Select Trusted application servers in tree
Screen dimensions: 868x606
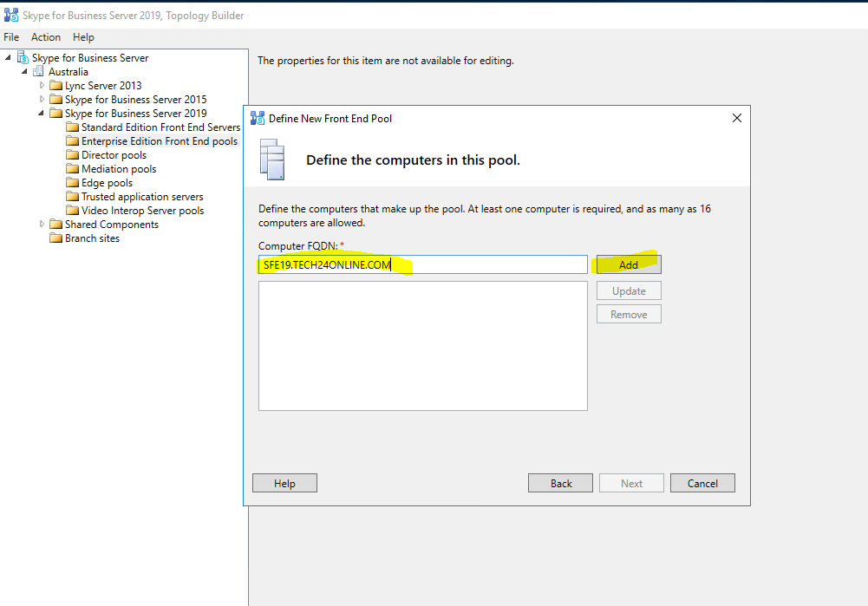(142, 197)
